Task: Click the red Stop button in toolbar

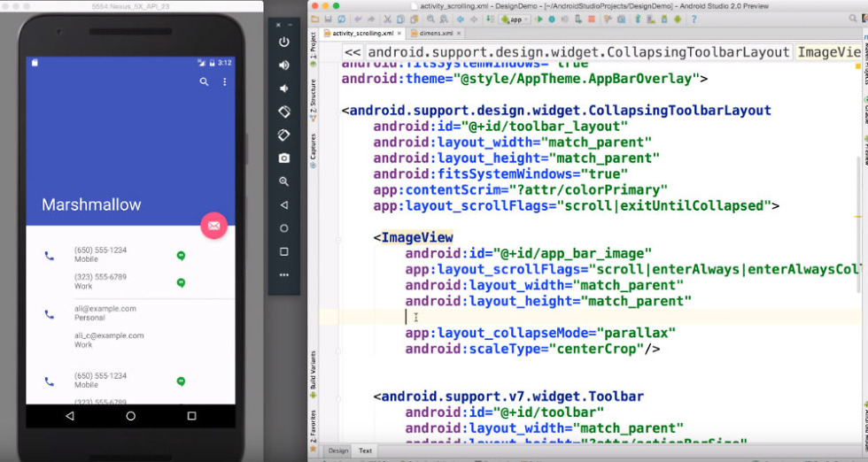Action: click(591, 19)
